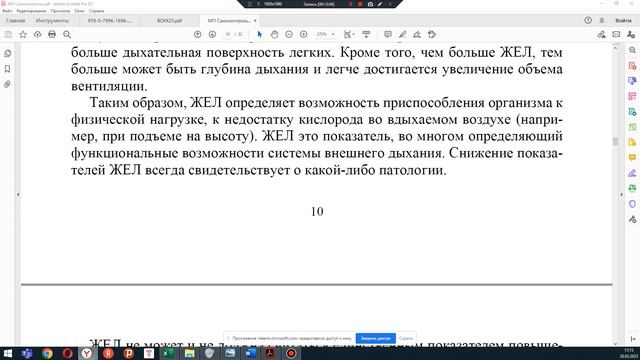This screenshot has width=640, height=360.
Task: Close the МП Самоконтроль document tab
Action: click(255, 20)
